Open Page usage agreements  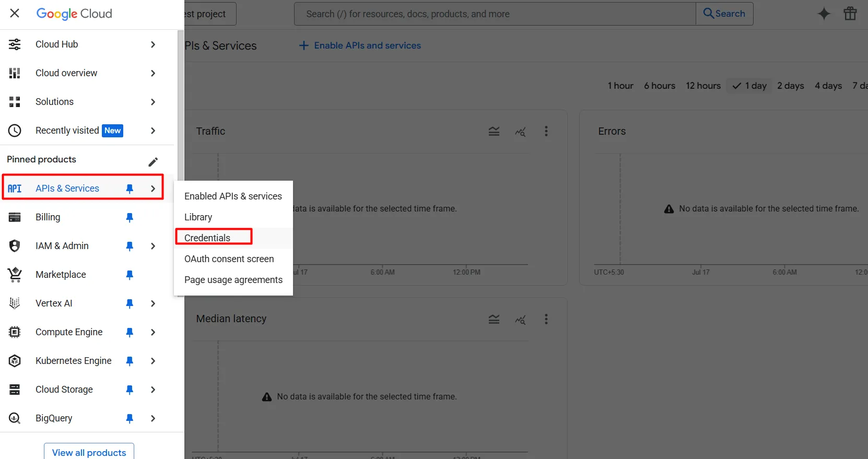[233, 280]
